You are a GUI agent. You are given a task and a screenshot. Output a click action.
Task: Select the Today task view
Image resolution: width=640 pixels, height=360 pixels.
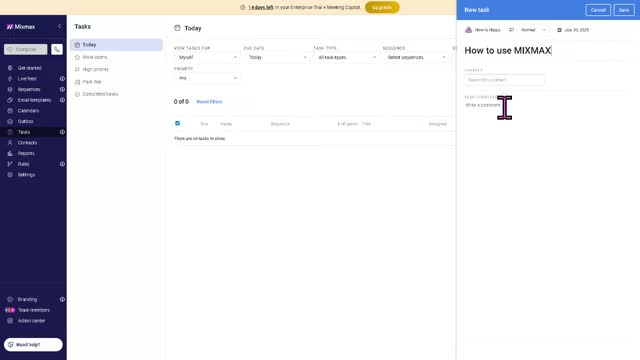coord(116,45)
